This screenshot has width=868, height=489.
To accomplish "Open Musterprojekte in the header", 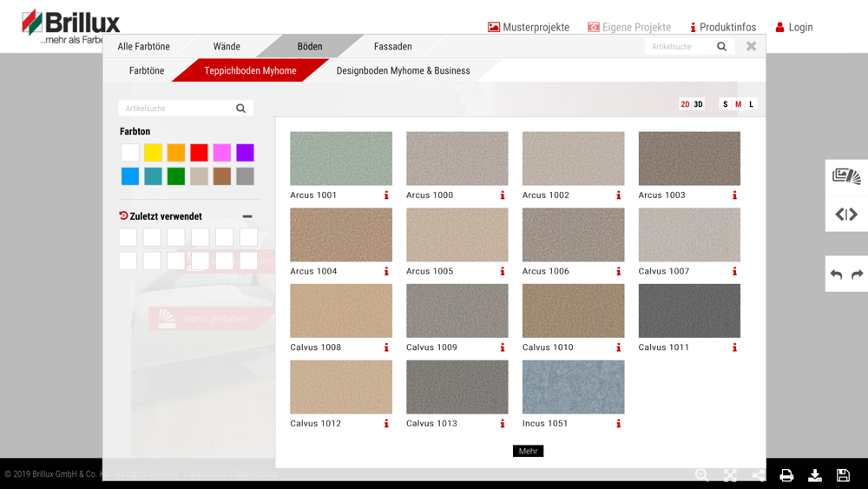I will 529,27.
